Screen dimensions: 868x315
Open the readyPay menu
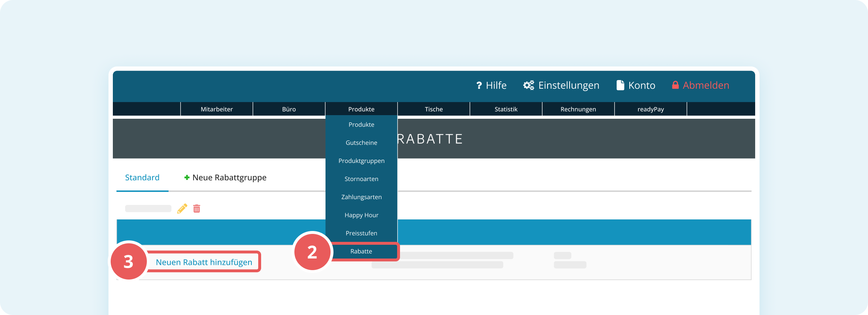[651, 109]
